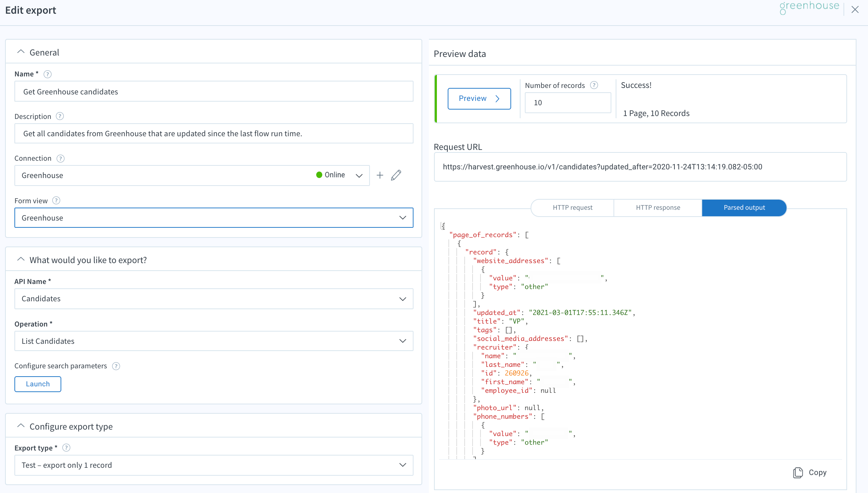
Task: Click the Preview data heading
Action: (x=460, y=54)
